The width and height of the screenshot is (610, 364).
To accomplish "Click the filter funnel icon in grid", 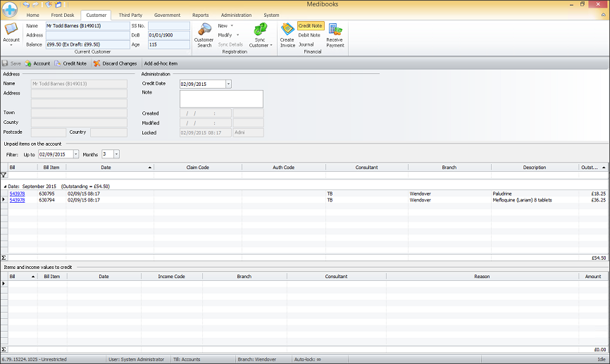I will coord(4,175).
